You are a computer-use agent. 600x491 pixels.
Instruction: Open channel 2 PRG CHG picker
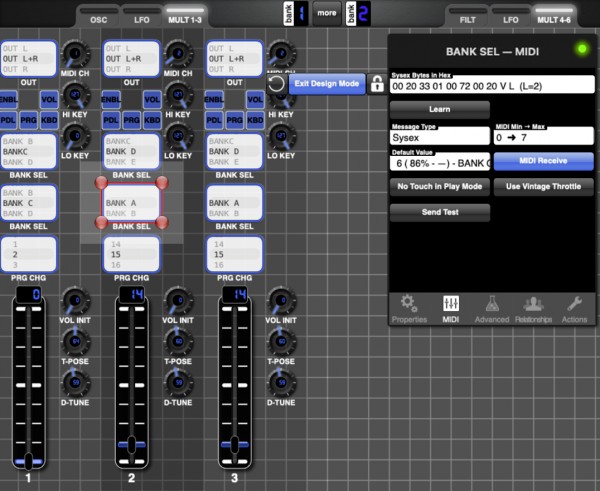(131, 254)
